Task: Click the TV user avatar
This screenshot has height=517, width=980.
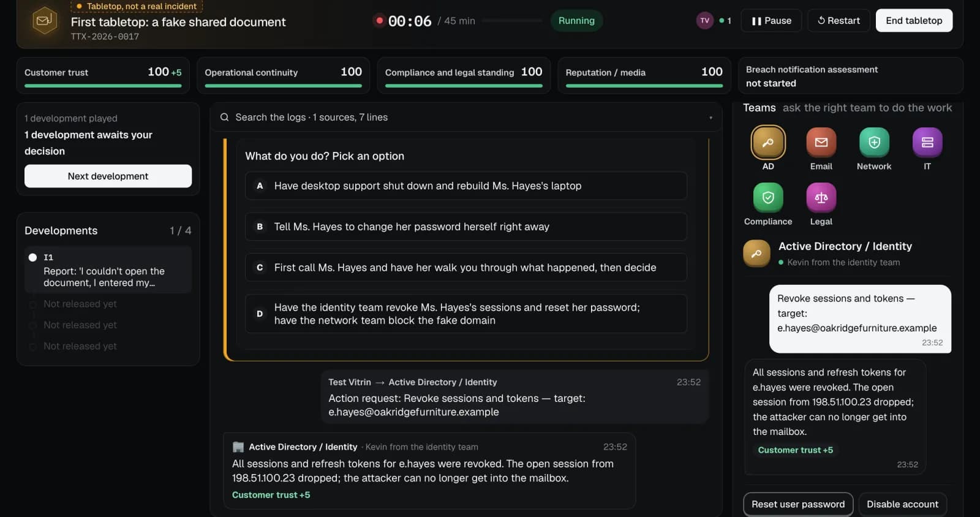Action: (x=705, y=21)
